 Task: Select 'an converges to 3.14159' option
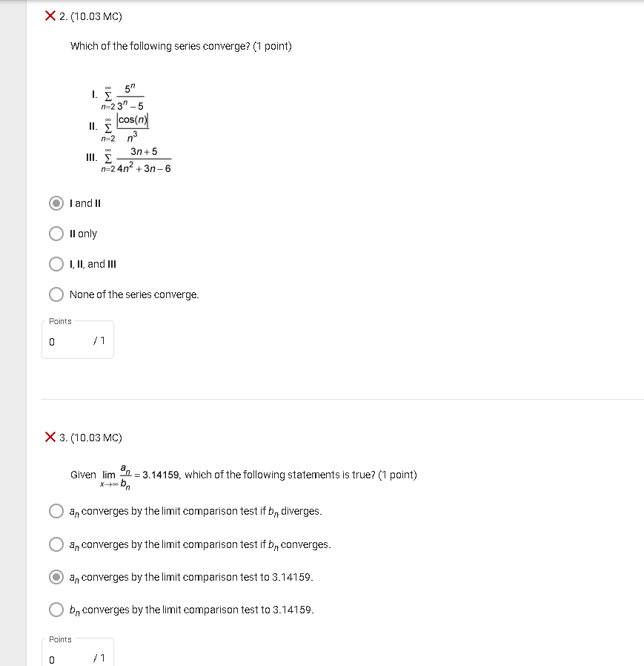click(56, 576)
